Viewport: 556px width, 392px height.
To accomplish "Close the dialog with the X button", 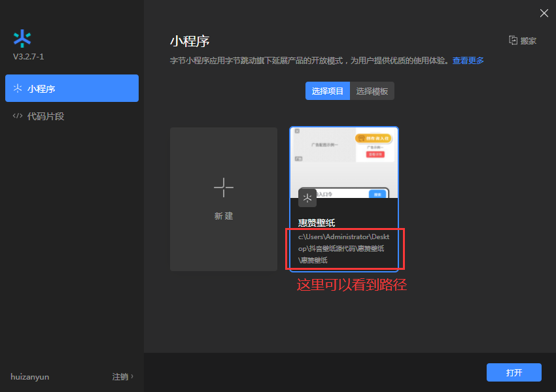I will click(x=544, y=13).
